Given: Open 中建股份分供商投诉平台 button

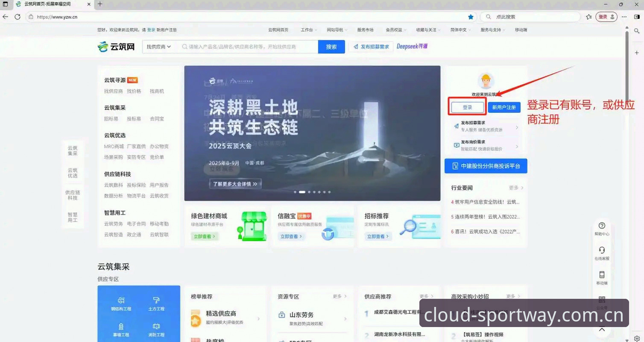Looking at the screenshot, I should 486,166.
